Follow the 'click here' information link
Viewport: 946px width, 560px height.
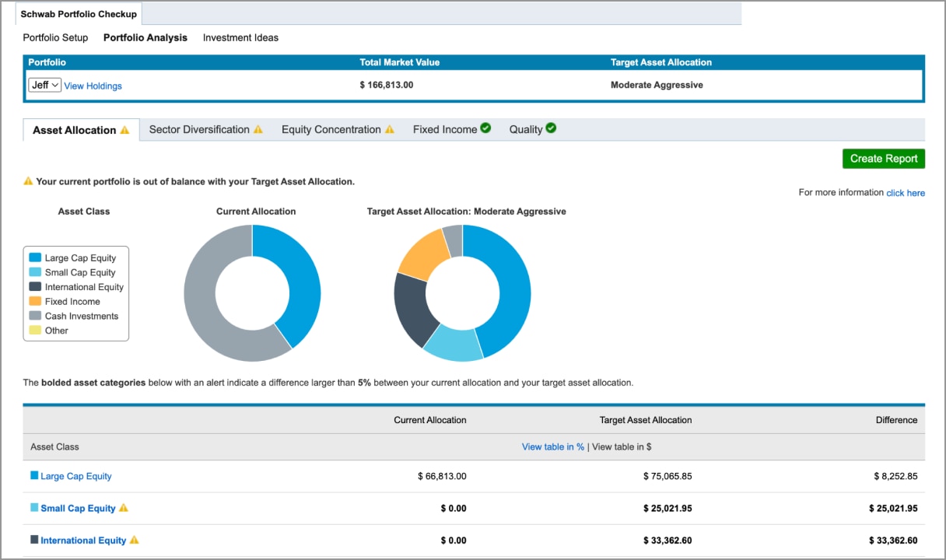(x=906, y=193)
